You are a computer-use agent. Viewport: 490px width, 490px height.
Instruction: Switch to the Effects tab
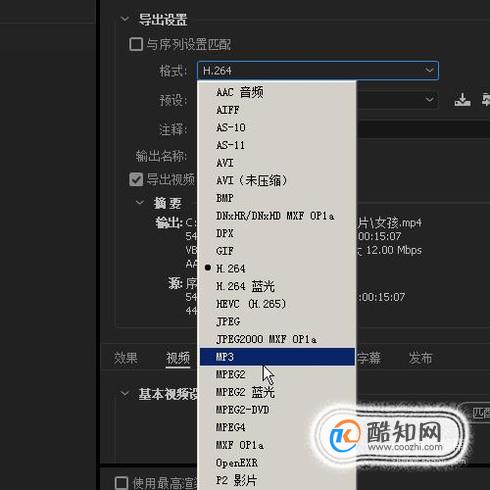click(x=125, y=358)
